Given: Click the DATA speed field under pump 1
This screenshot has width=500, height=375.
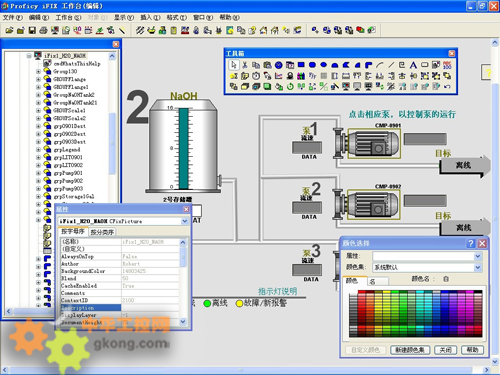Looking at the screenshot, I should (307, 147).
